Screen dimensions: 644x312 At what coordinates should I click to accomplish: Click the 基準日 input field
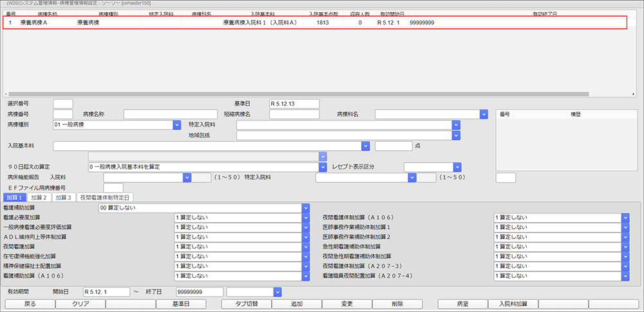pyautogui.click(x=294, y=104)
